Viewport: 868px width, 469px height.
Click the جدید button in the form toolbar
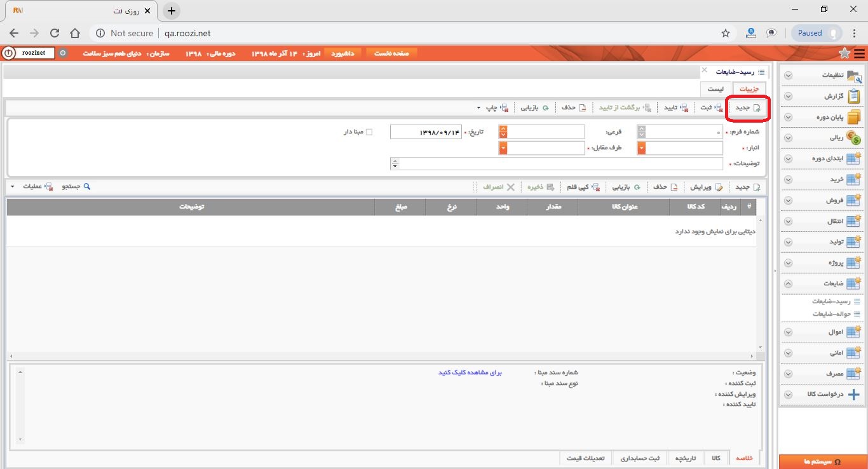tap(748, 108)
